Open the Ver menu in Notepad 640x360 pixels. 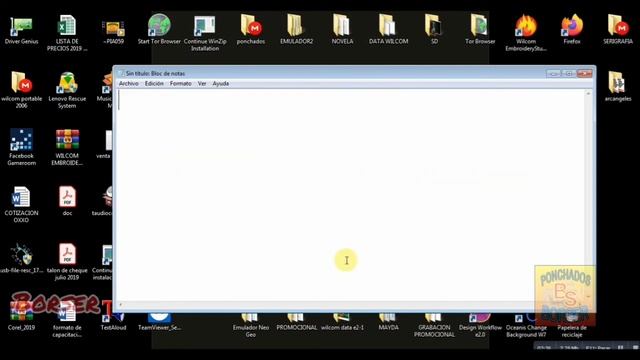[202, 83]
